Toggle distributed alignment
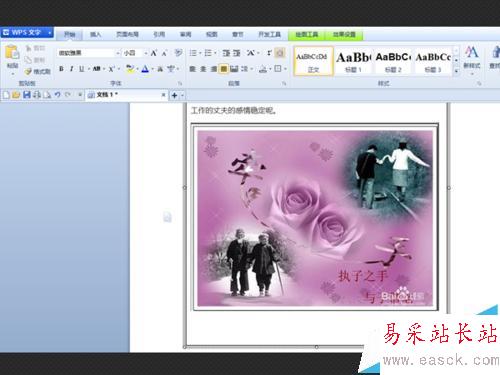 coord(234,69)
